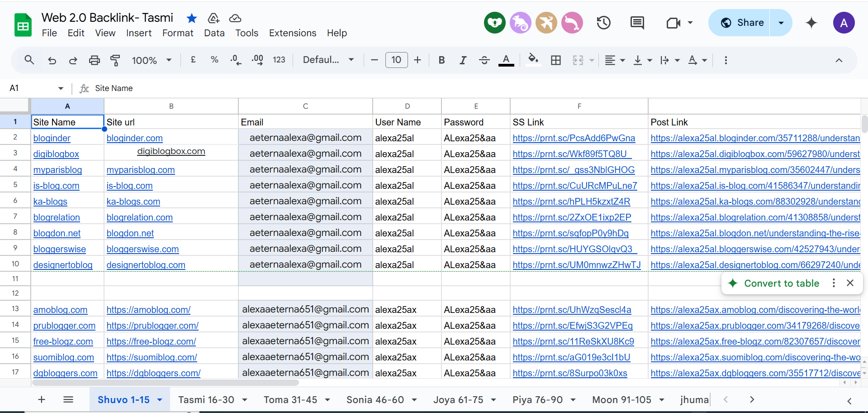This screenshot has height=413, width=868.
Task: Open the Extensions menu
Action: pos(292,33)
